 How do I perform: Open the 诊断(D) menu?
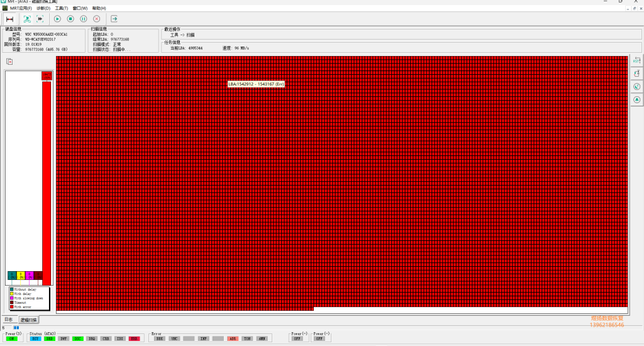click(43, 8)
